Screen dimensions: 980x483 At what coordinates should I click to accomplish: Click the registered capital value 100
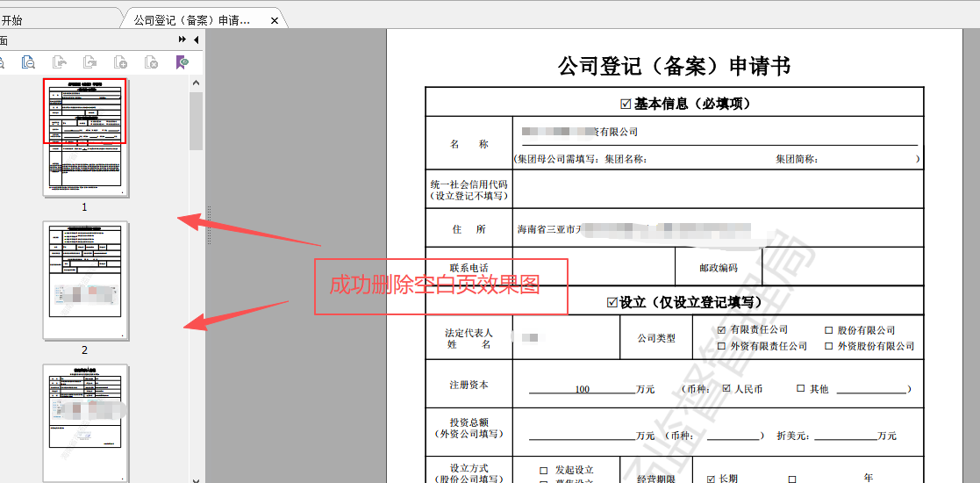[x=582, y=389]
